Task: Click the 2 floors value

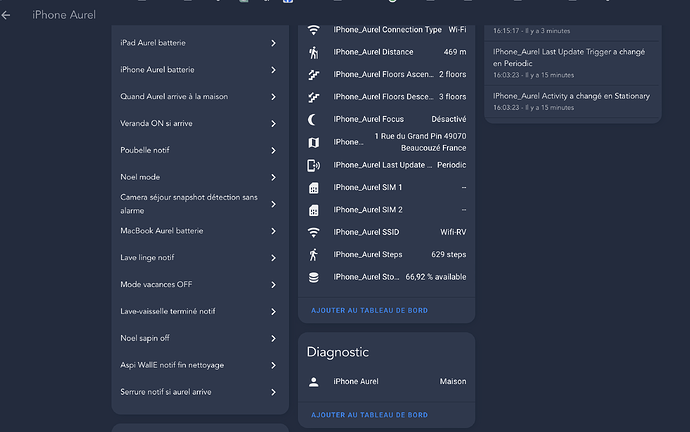Action: [452, 74]
